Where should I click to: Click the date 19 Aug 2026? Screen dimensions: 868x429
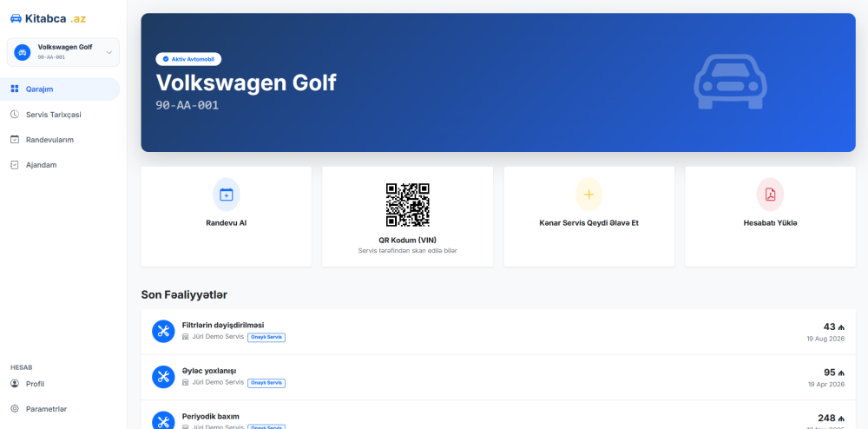click(x=826, y=339)
